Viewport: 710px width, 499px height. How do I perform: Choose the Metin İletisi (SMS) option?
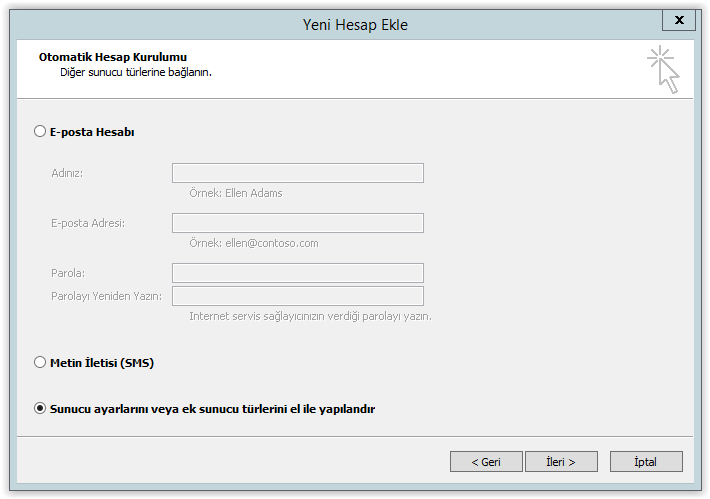40,362
